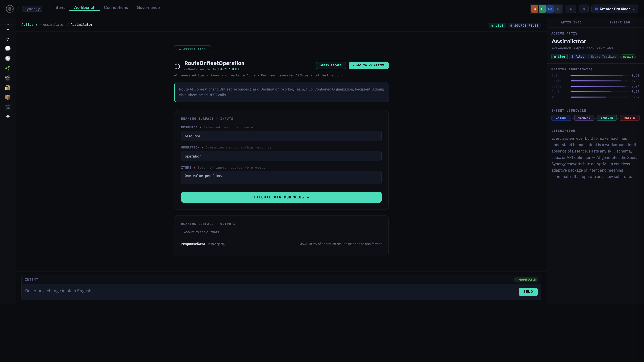Switch to the Connections tab

[116, 8]
